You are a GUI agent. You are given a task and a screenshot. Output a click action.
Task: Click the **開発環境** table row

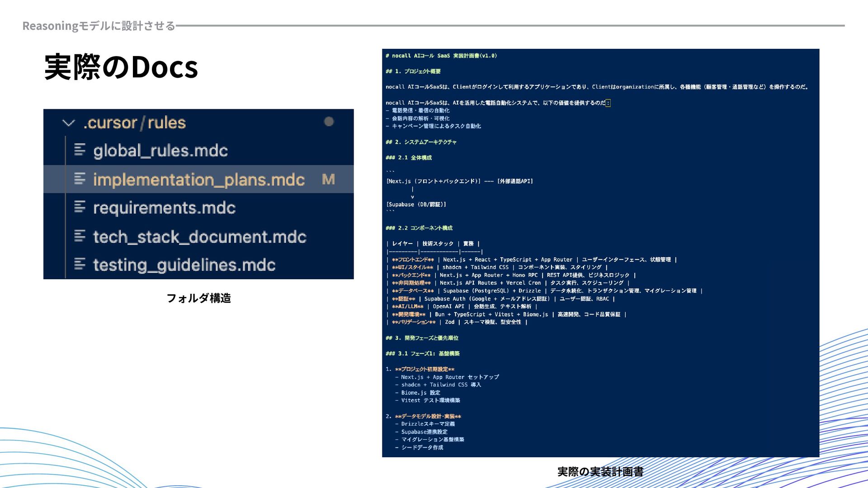tap(506, 314)
